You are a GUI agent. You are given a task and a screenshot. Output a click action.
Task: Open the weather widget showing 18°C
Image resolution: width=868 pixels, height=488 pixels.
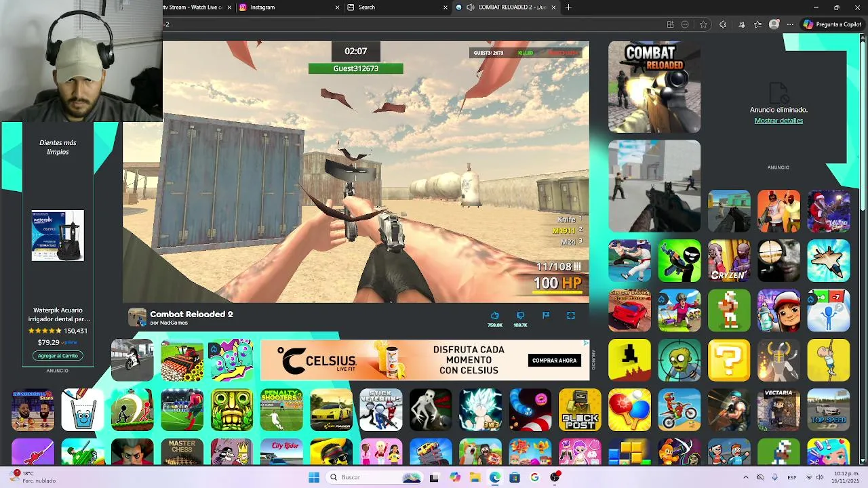coord(34,477)
